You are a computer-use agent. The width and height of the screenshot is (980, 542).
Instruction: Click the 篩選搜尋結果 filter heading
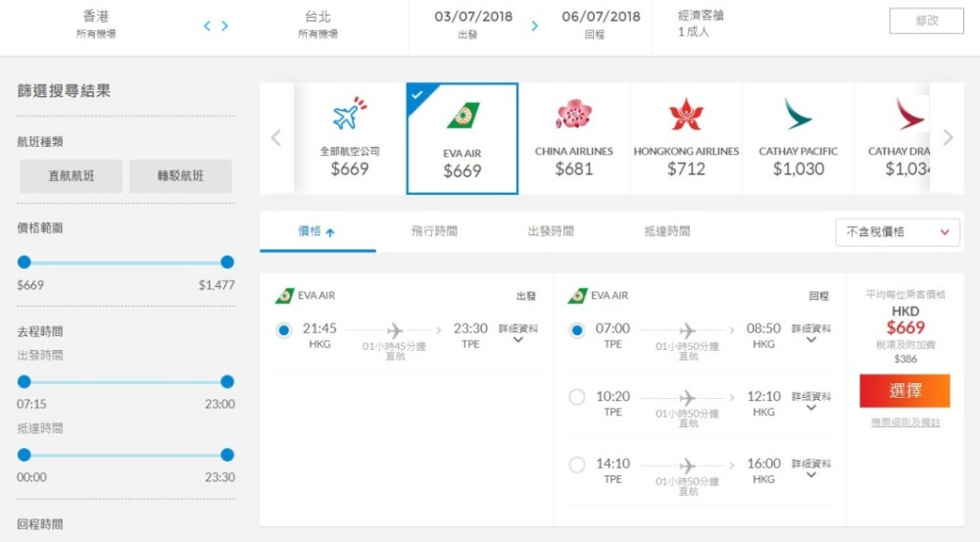[64, 90]
